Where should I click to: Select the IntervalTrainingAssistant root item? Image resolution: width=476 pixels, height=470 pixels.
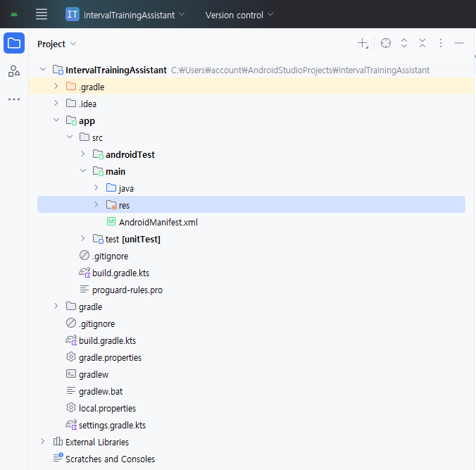click(116, 70)
